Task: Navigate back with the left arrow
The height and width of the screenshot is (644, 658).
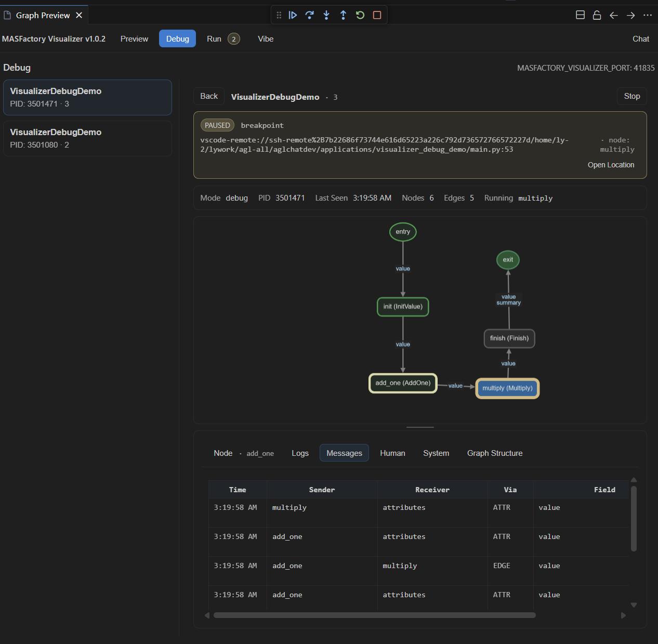Action: coord(614,15)
